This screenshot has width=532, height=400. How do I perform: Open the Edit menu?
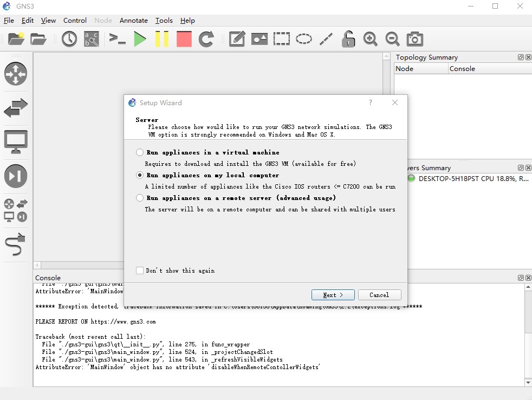(x=28, y=21)
